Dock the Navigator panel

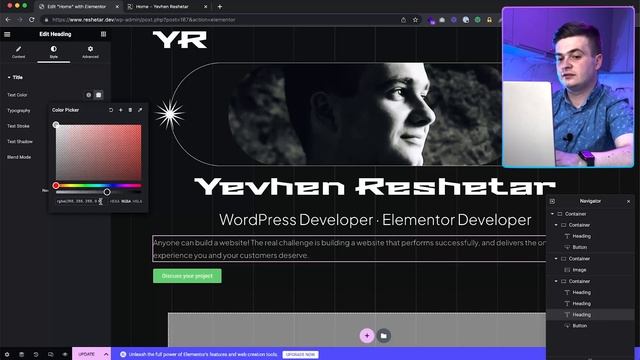pyautogui.click(x=552, y=201)
